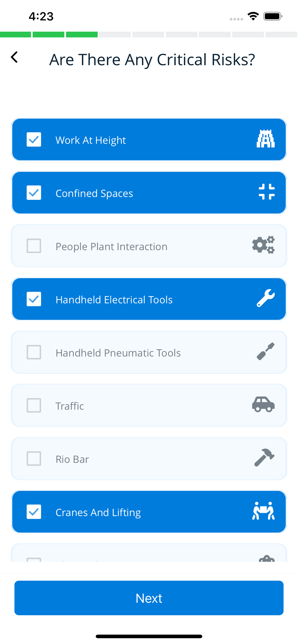298x644 pixels.
Task: Click the partially visible last risk option
Action: pos(149,554)
